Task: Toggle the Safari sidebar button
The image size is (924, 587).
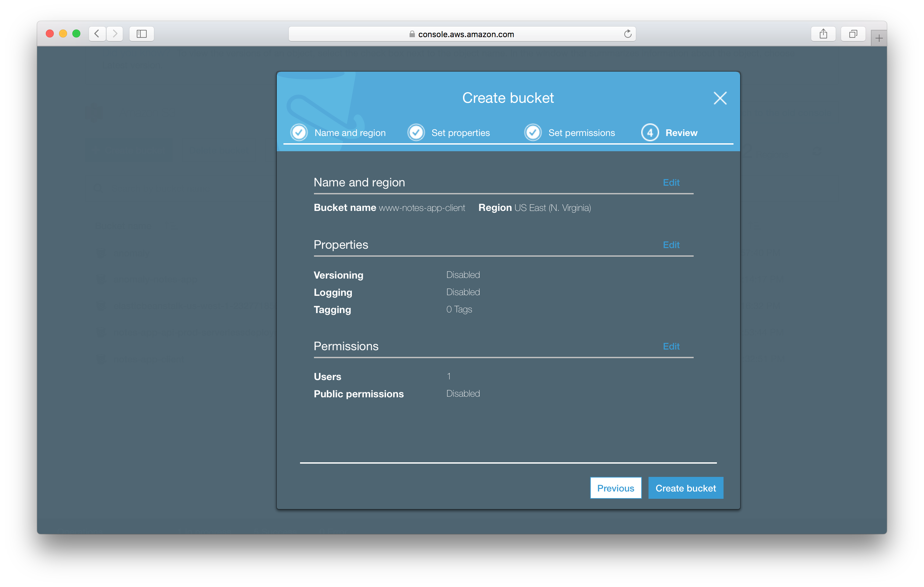Action: pos(142,34)
